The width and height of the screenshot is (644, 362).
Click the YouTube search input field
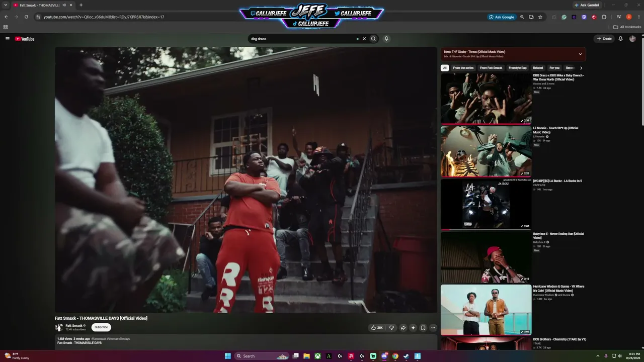click(x=303, y=39)
